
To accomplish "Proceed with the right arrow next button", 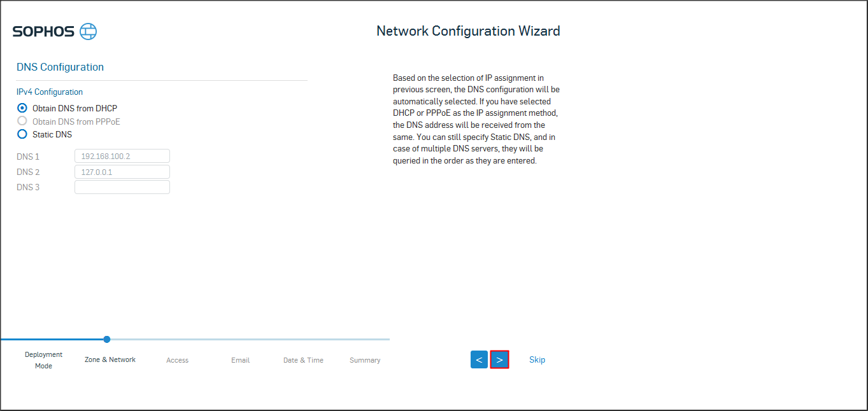I will [499, 359].
